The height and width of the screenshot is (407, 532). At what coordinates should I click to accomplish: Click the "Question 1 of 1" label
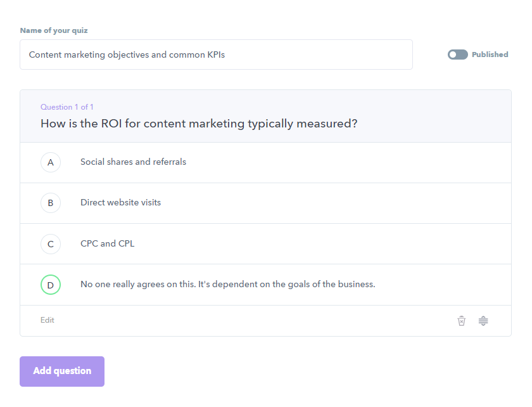pos(67,107)
